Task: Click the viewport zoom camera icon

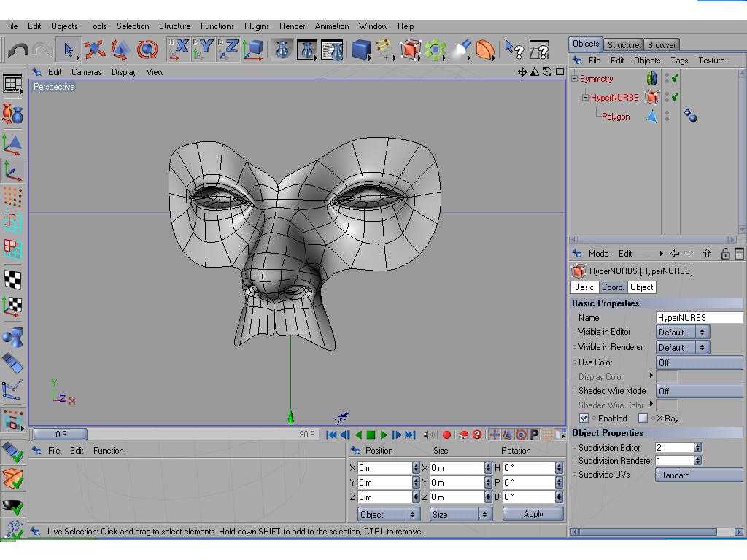Action: click(x=535, y=72)
